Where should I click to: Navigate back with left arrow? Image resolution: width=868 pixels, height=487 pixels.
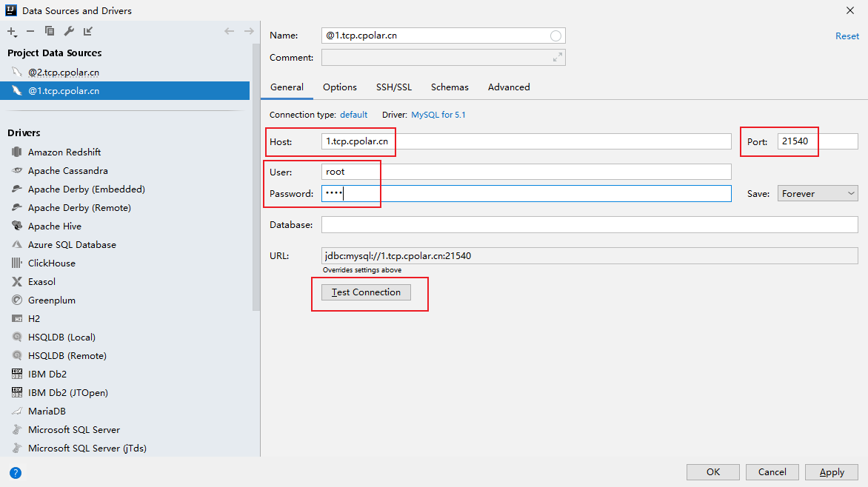tap(229, 31)
